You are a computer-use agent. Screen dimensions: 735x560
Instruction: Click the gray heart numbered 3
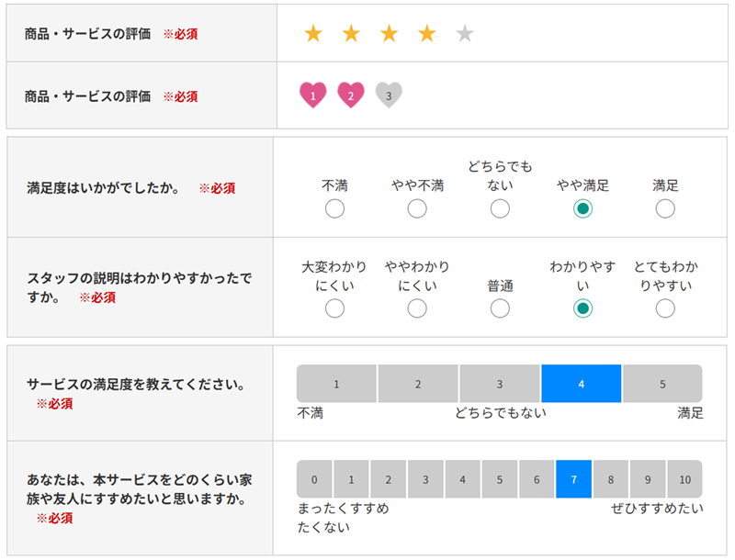coord(389,95)
